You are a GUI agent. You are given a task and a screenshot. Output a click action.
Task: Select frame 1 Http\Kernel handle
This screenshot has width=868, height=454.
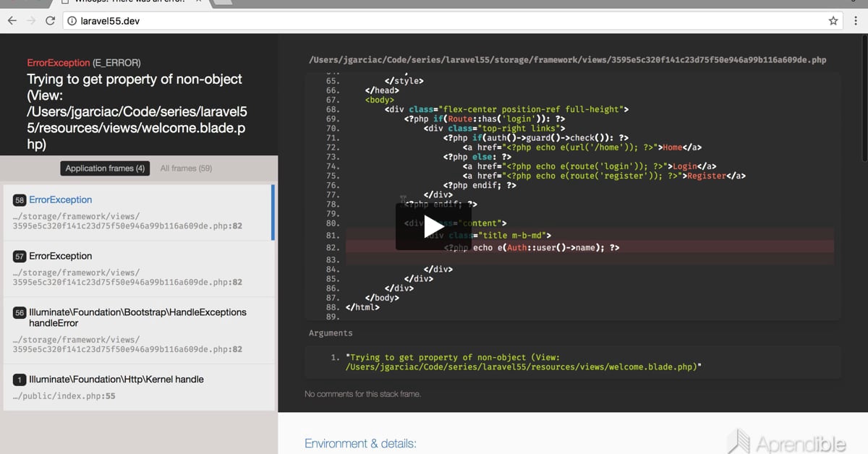click(x=137, y=387)
